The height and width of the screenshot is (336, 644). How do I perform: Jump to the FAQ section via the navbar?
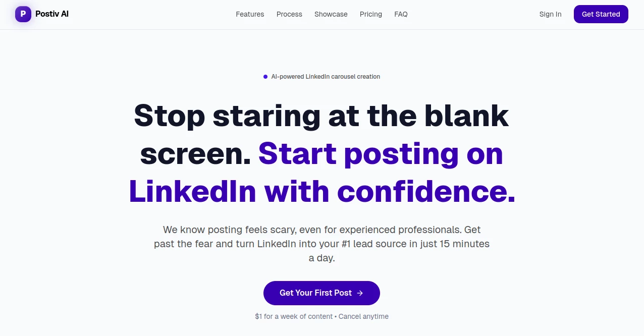[x=401, y=14]
